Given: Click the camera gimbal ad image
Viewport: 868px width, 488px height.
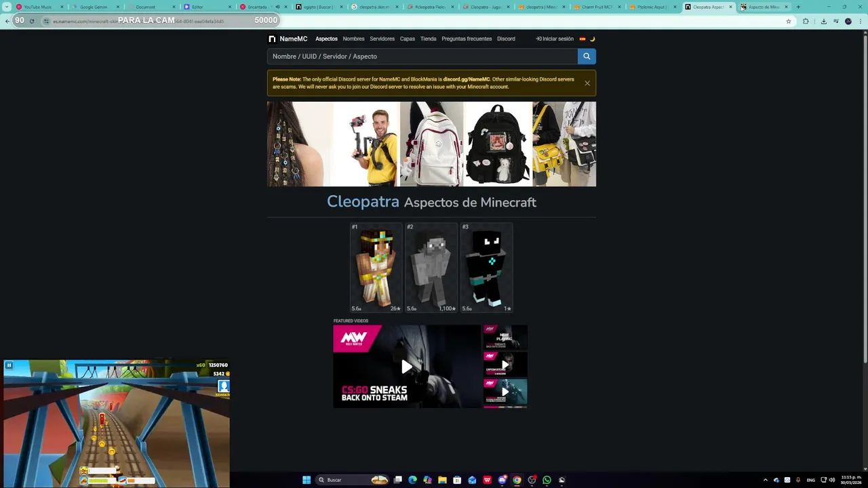Looking at the screenshot, I should (x=366, y=144).
